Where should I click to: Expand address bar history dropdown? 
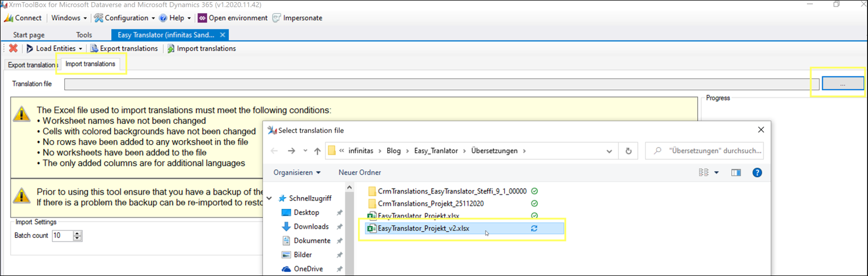[x=609, y=151]
